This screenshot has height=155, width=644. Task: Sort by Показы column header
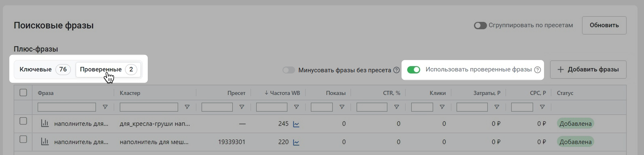(336, 93)
